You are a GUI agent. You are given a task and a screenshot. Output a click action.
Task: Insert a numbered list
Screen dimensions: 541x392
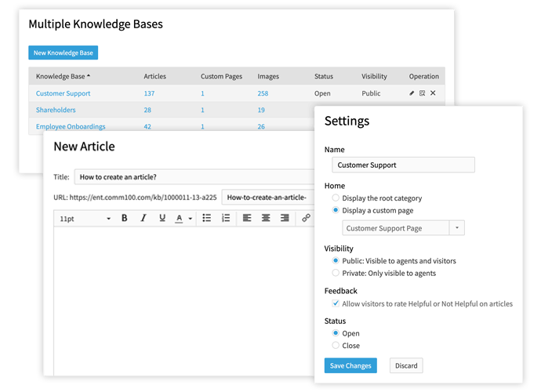click(226, 218)
